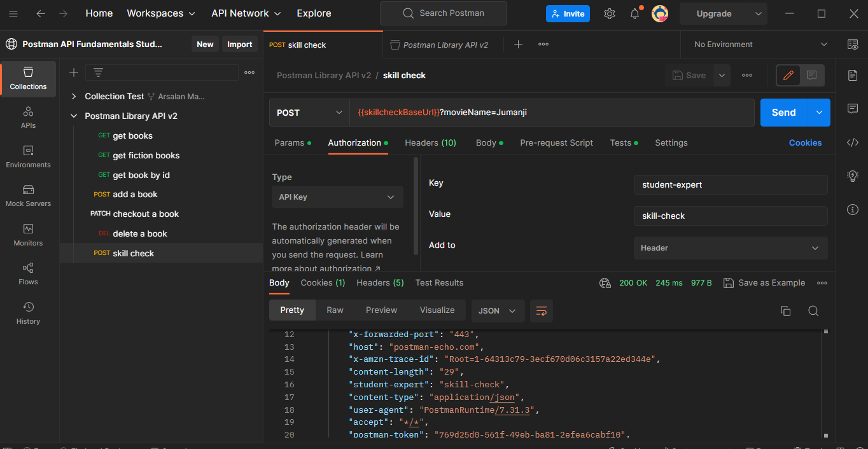Switch to the Tests tab
The height and width of the screenshot is (449, 868).
(x=621, y=142)
